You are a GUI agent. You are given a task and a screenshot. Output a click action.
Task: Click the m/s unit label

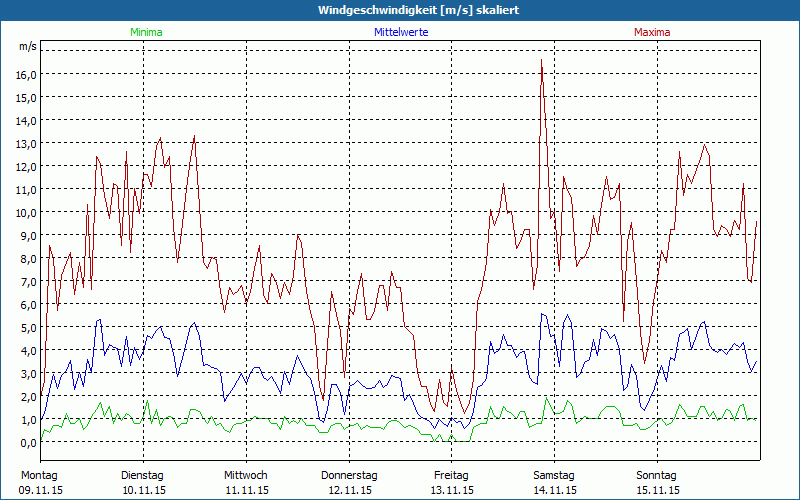(28, 46)
